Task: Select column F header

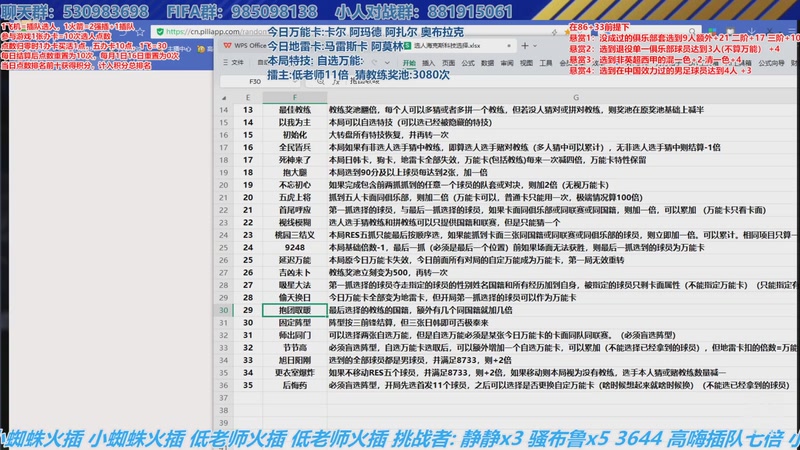Action: [294, 97]
